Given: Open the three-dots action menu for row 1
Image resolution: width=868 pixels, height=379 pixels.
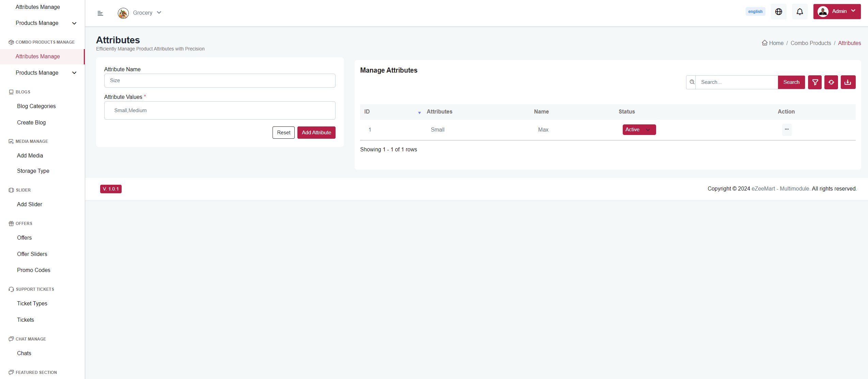Looking at the screenshot, I should coord(787,130).
